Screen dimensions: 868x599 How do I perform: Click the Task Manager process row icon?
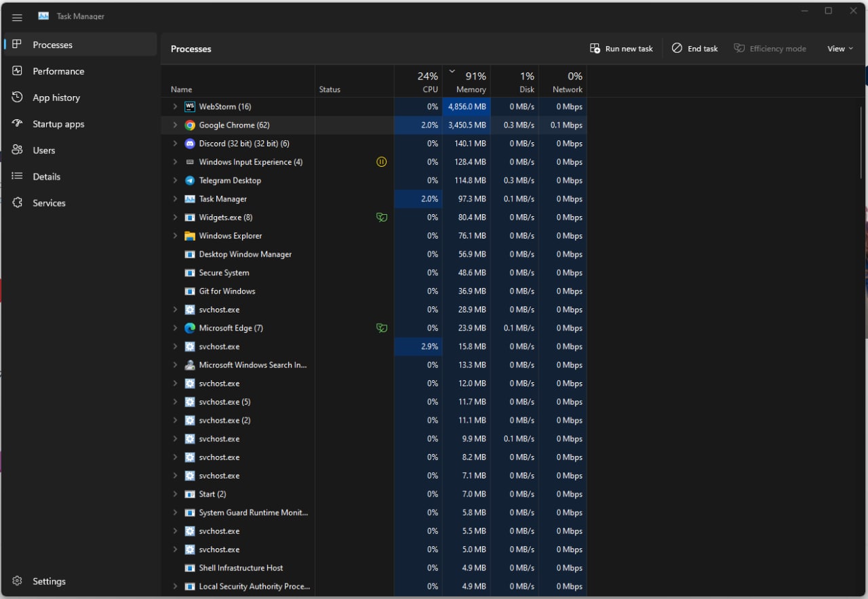190,199
